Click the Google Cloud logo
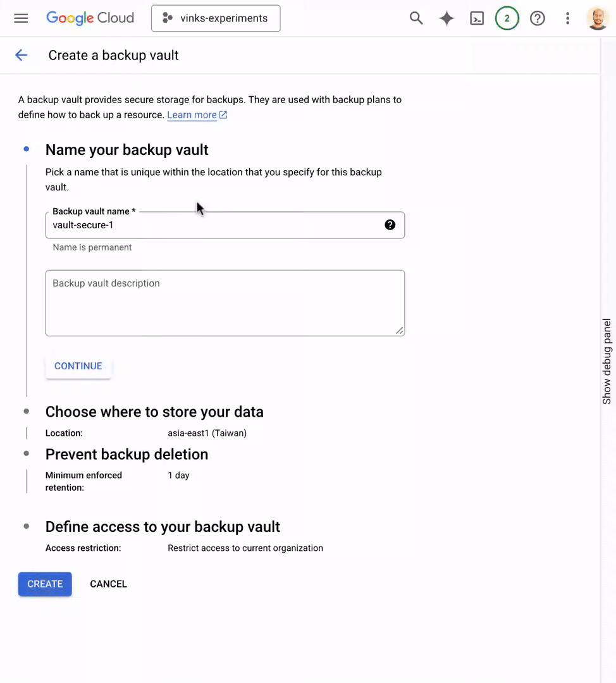 90,18
